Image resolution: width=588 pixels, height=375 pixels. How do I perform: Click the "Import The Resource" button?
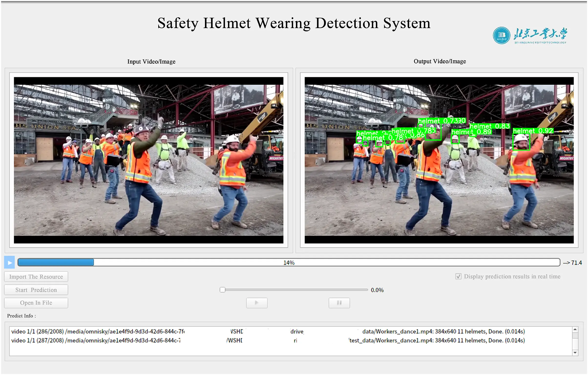coord(36,276)
